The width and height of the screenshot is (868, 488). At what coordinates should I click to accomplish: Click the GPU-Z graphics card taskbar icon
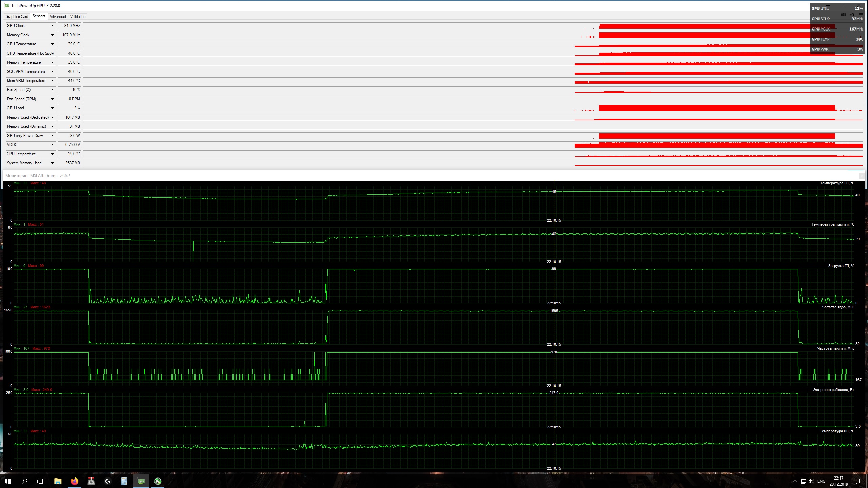[141, 481]
